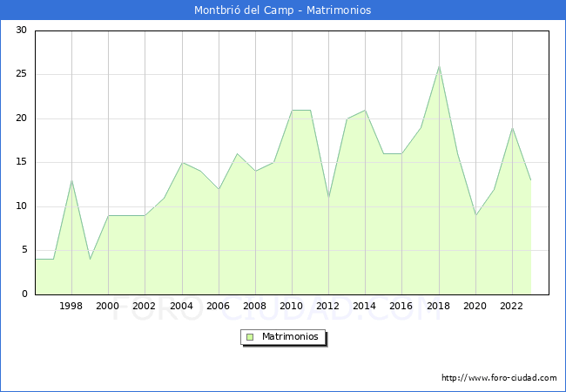Click the 15 label on the y-axis
The height and width of the screenshot is (392, 566).
21,162
